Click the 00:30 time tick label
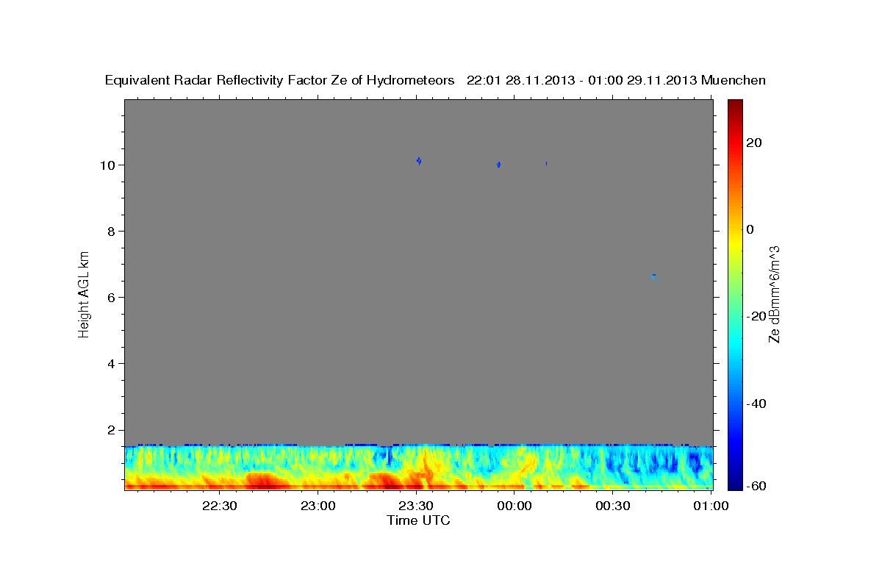882x588 pixels. [612, 506]
